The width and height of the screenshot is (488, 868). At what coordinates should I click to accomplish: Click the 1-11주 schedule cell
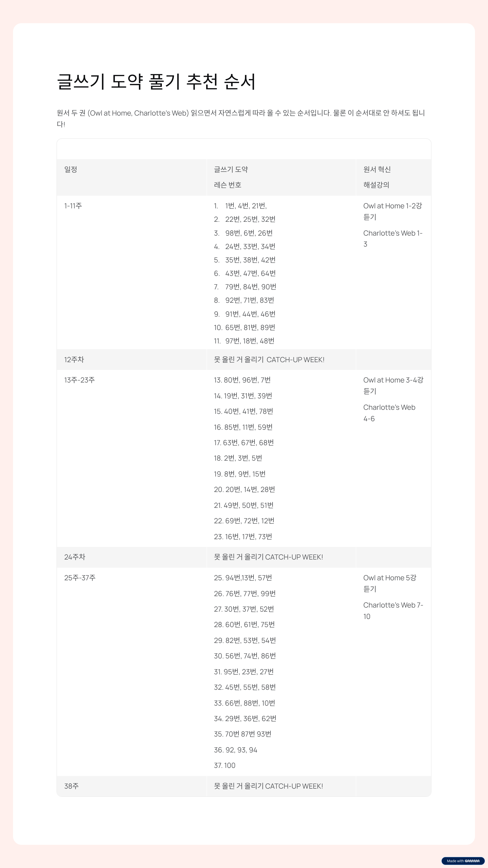(x=73, y=206)
